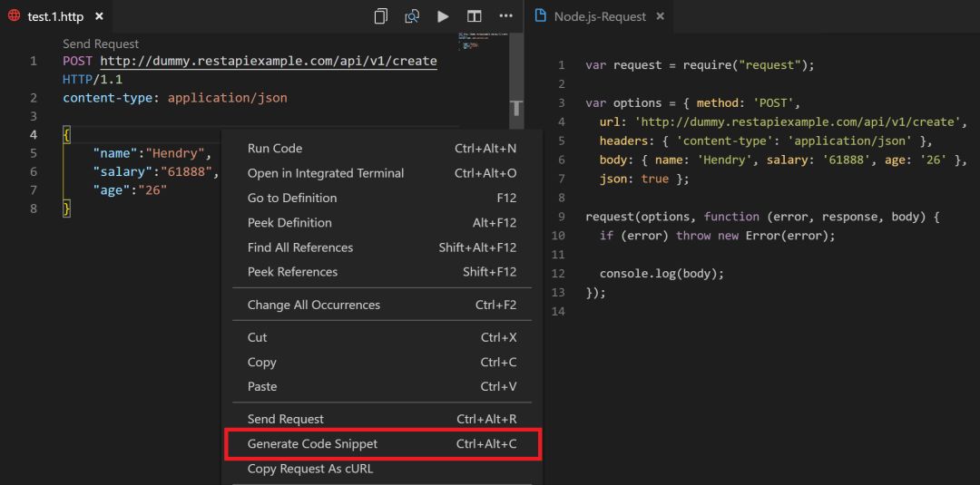This screenshot has width=980, height=485.
Task: Click the headers: line in Node.js snippet
Action: [x=766, y=141]
